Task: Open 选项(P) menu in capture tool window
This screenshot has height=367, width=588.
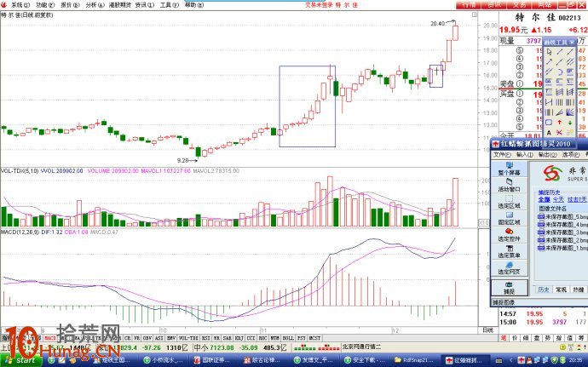Action: 571,155
